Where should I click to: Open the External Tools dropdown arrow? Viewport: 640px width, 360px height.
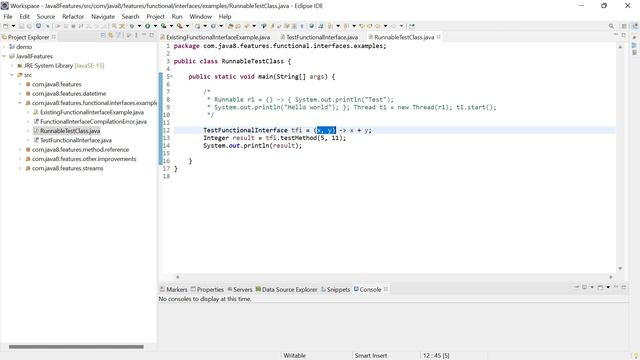tap(187, 26)
